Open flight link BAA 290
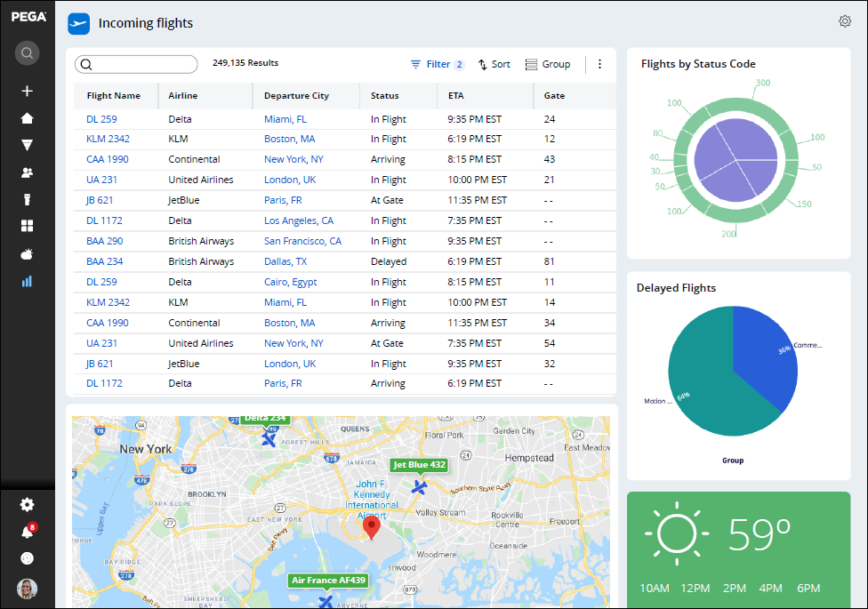Viewport: 868px width, 609px height. [104, 241]
